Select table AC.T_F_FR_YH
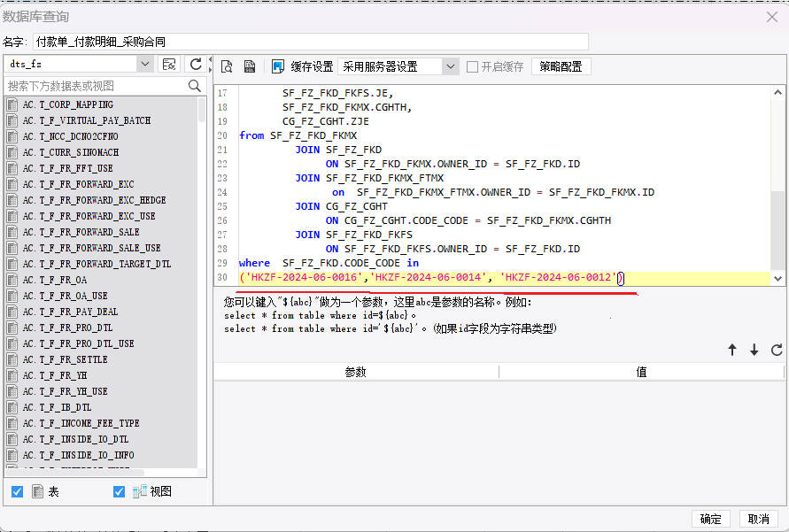This screenshot has width=789, height=532. 55,375
